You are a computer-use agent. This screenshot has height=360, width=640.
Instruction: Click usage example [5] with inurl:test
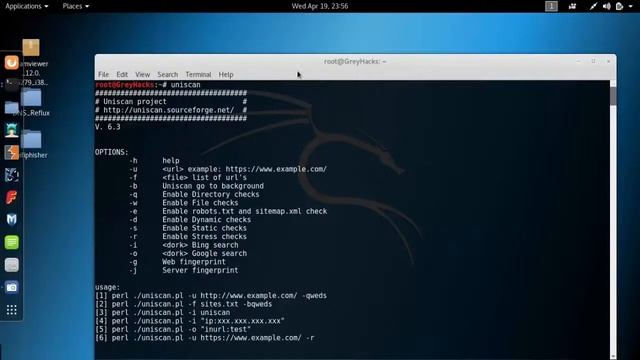coord(173,329)
